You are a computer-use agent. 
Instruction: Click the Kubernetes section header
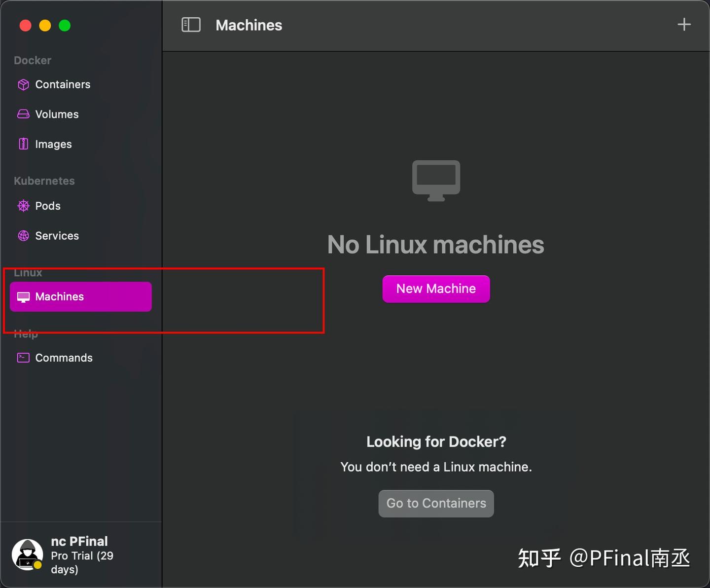coord(44,181)
